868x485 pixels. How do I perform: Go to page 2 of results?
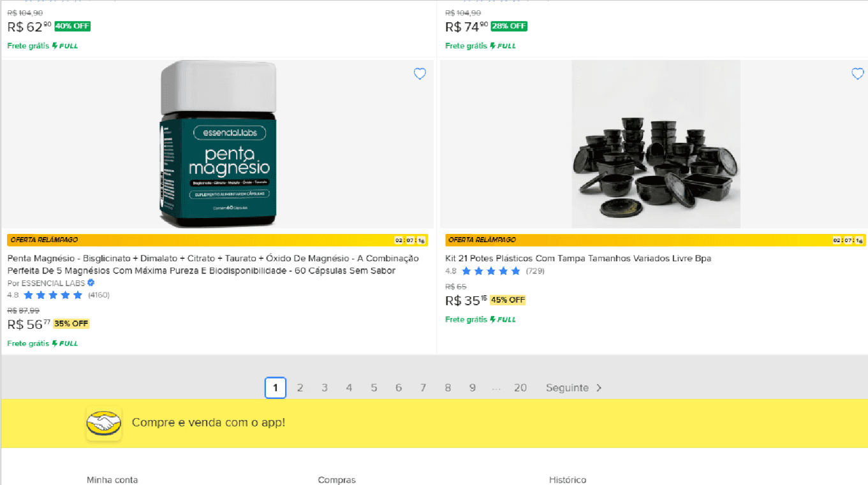[x=300, y=387]
